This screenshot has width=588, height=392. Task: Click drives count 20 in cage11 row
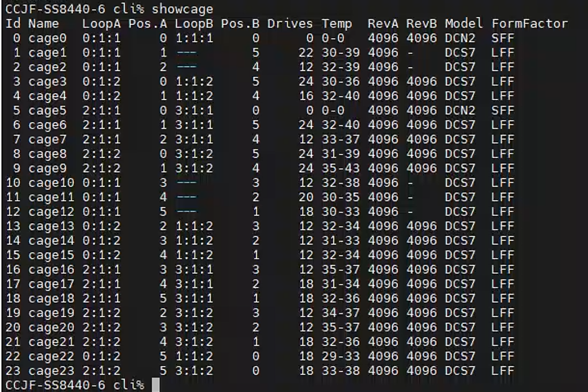coord(306,197)
